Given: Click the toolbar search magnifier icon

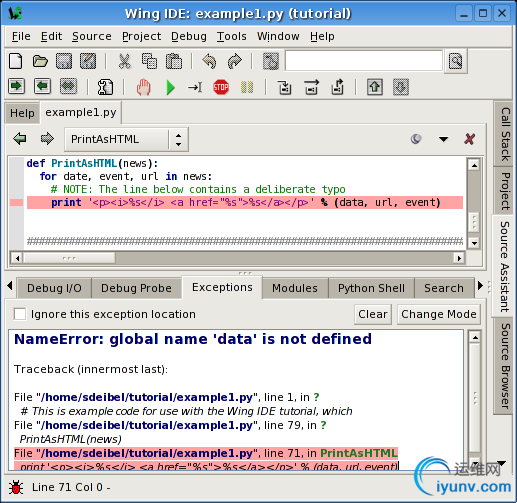Looking at the screenshot, I should 455,61.
